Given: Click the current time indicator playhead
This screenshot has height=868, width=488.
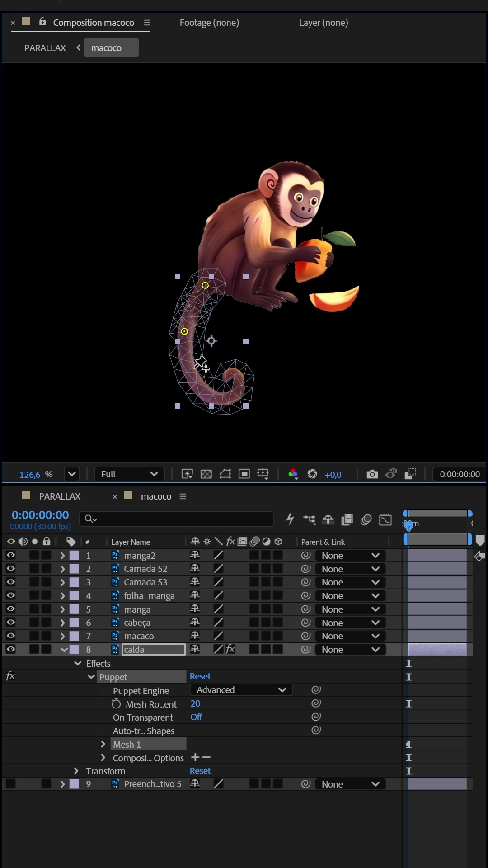Looking at the screenshot, I should point(408,525).
